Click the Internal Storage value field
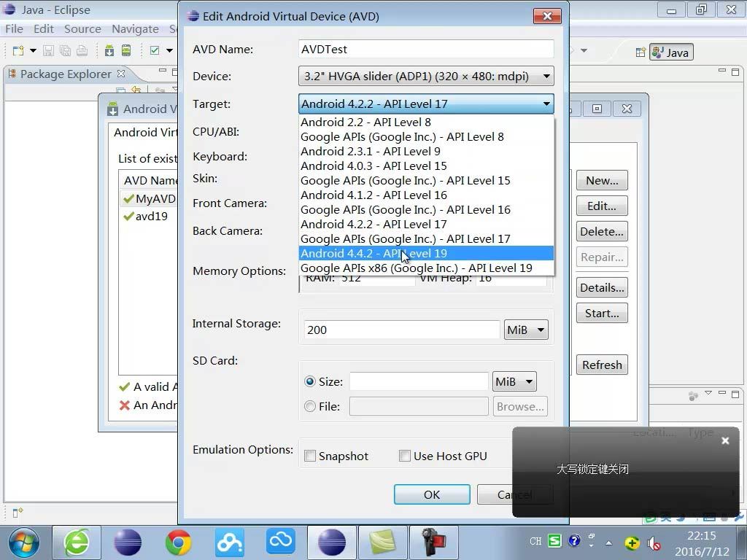Screen dimensions: 747x560 point(402,330)
